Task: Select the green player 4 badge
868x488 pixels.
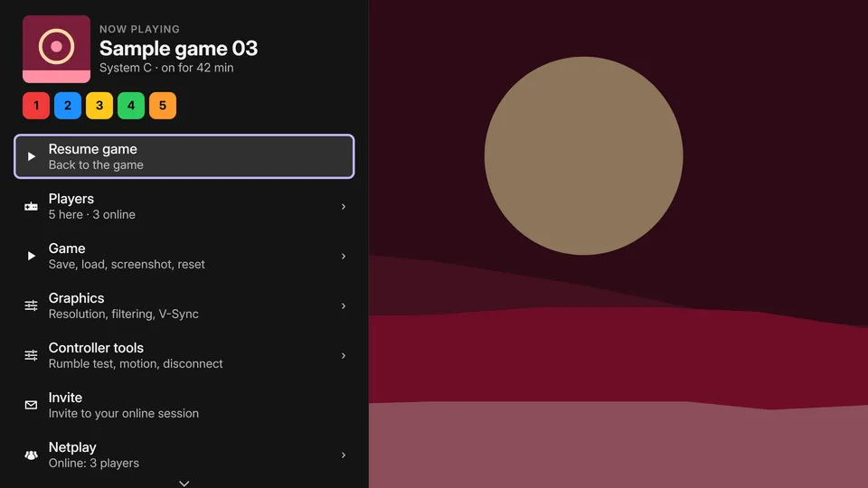Action: pos(130,105)
